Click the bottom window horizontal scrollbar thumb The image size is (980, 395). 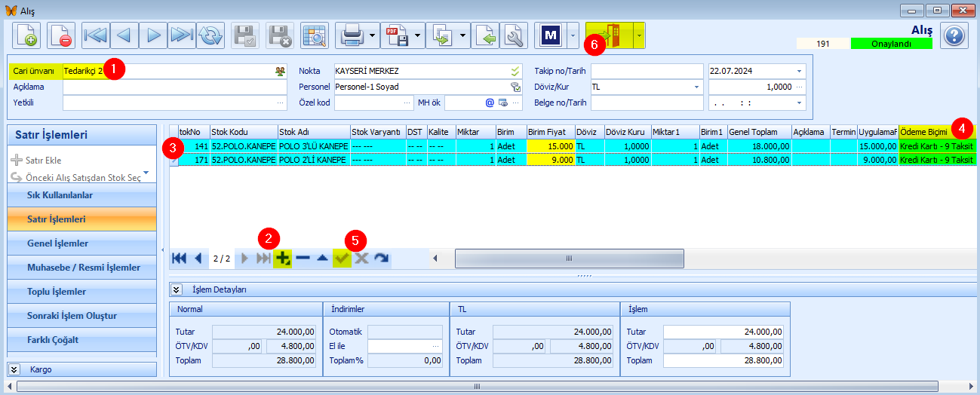pos(478,386)
